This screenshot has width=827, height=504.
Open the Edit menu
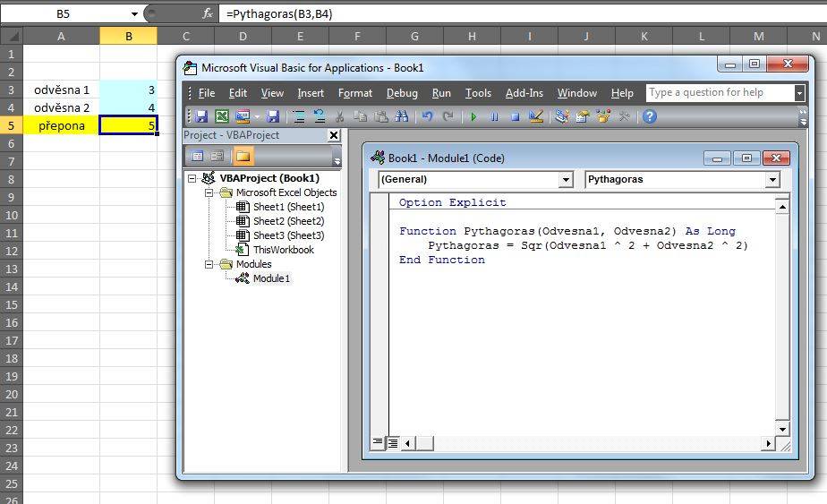tap(238, 93)
